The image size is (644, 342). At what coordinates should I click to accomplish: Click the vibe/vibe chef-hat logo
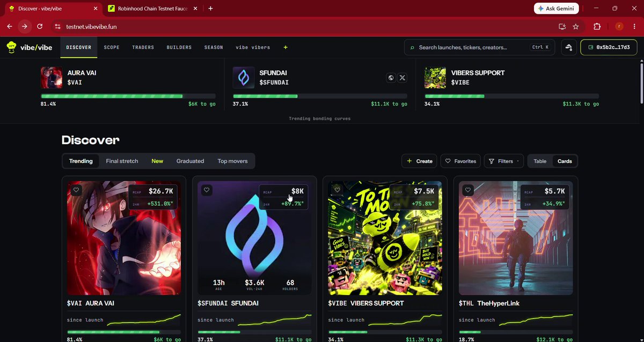[x=11, y=47]
